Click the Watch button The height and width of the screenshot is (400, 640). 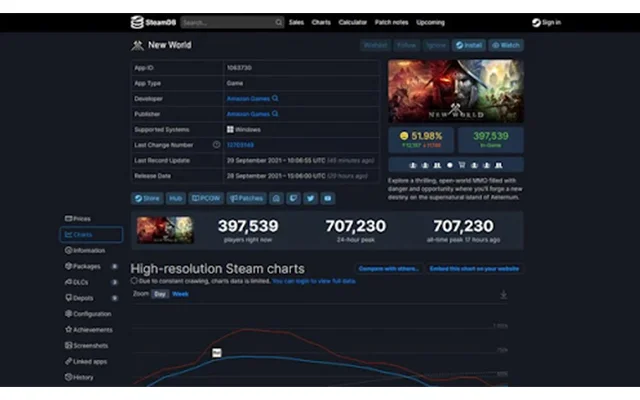coord(506,45)
